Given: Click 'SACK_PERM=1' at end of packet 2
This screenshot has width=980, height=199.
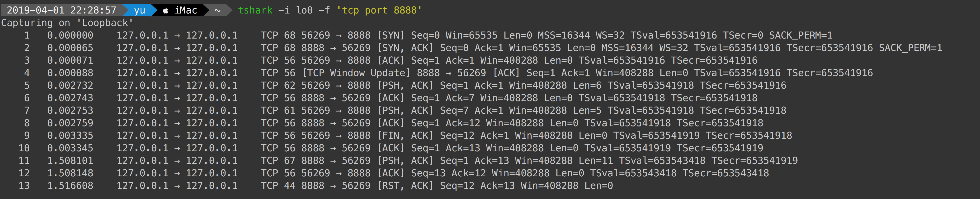Looking at the screenshot, I should (x=910, y=48).
